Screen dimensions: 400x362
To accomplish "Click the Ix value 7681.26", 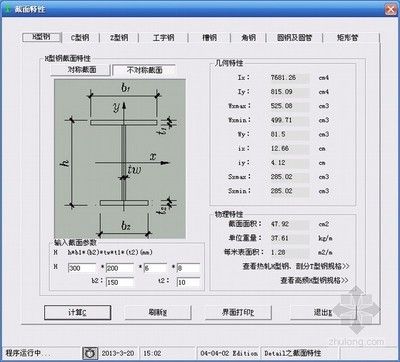I will tap(289, 78).
